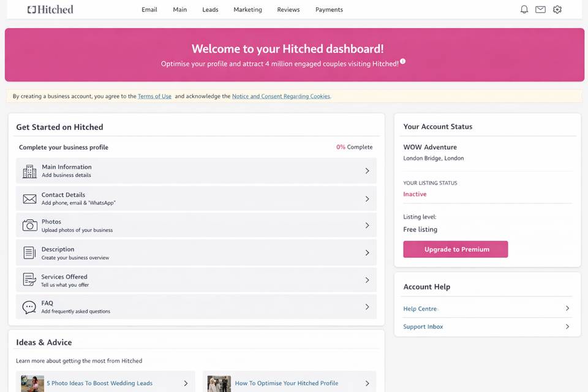Open chevron for Optimise Your Hitched Profile article
The width and height of the screenshot is (588, 392).
(367, 383)
